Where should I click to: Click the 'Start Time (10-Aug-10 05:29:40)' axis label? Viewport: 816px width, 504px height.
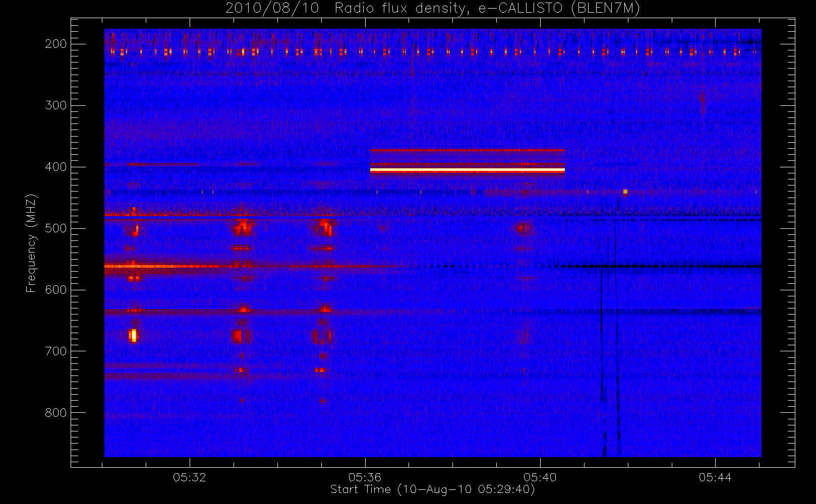[x=432, y=490]
